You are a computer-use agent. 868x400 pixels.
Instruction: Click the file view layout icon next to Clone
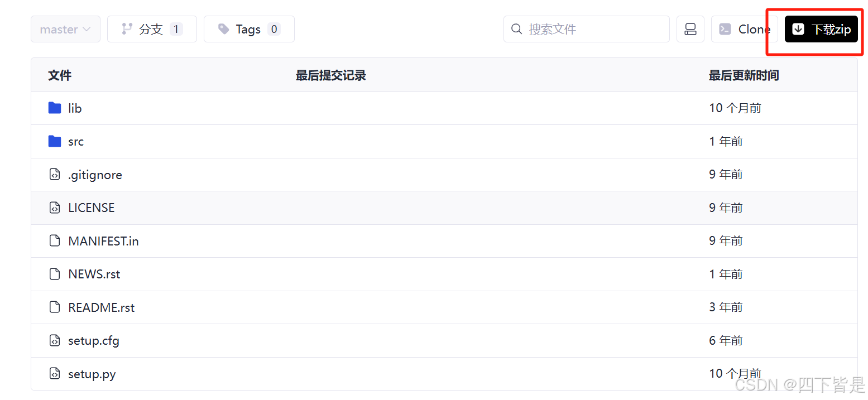690,29
